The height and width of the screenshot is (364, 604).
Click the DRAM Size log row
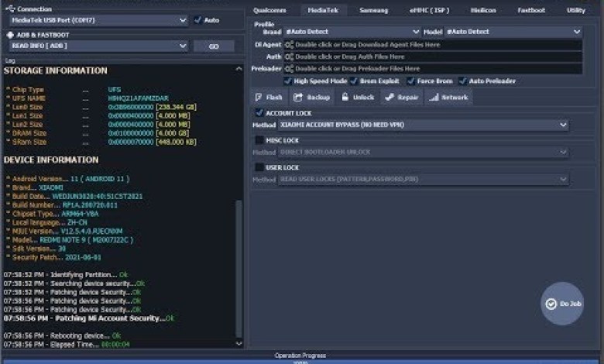tap(98, 133)
